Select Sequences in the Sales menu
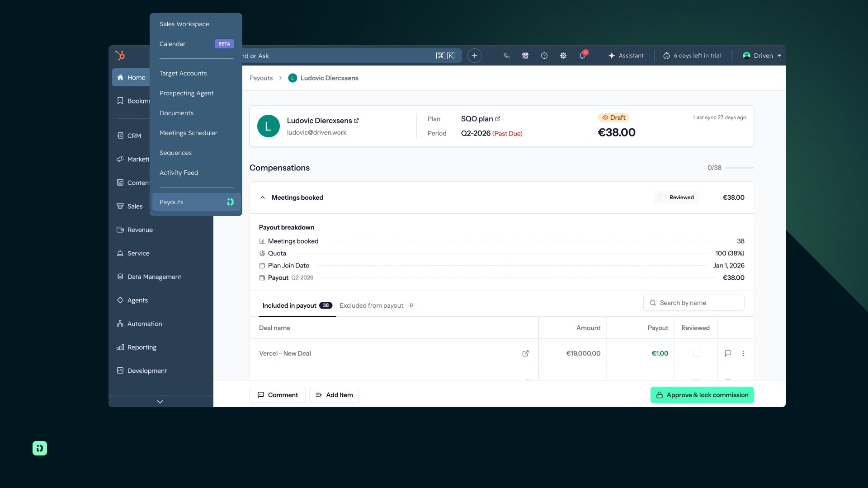 pyautogui.click(x=175, y=153)
